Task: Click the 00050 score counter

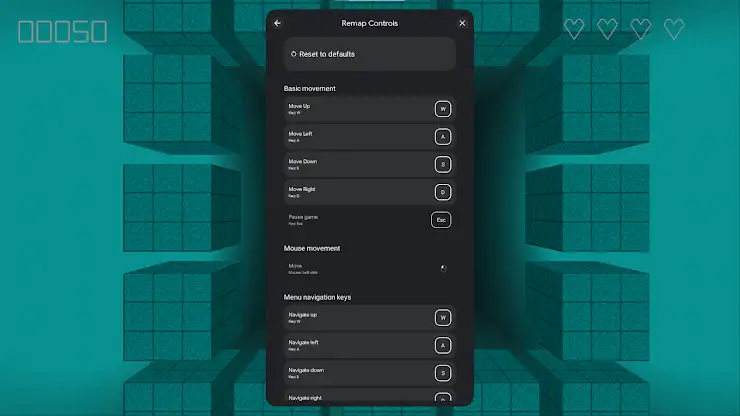Action: click(x=62, y=32)
